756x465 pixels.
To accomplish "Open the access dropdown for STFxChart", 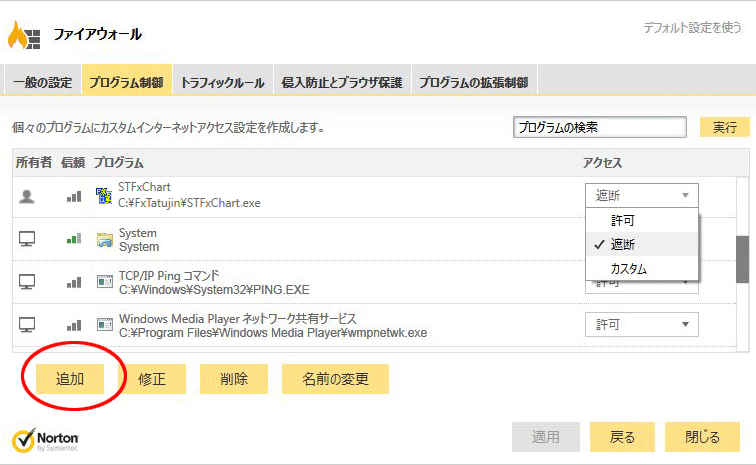I will (x=642, y=195).
